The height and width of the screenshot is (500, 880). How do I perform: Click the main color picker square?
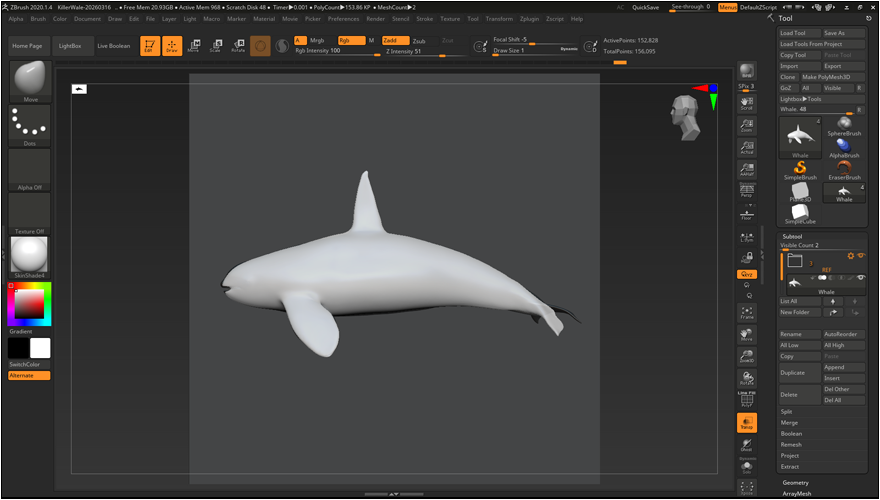[29, 302]
